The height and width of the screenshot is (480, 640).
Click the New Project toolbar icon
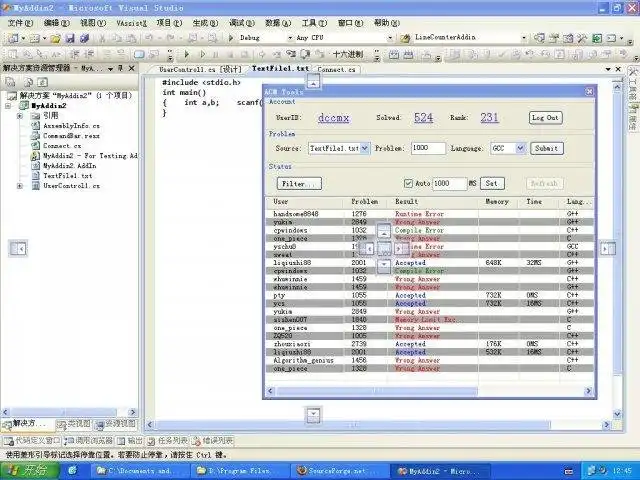point(13,38)
